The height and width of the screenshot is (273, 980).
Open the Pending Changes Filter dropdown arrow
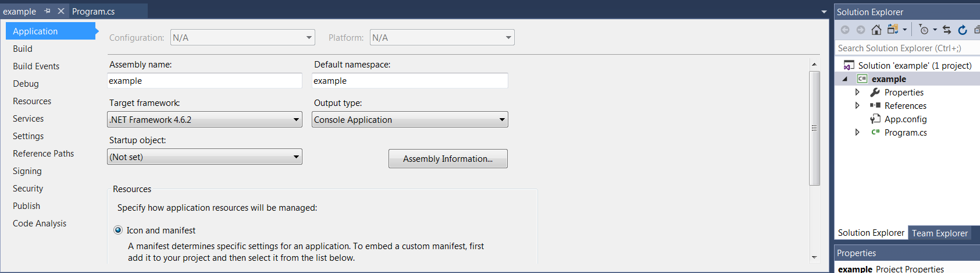pos(935,30)
